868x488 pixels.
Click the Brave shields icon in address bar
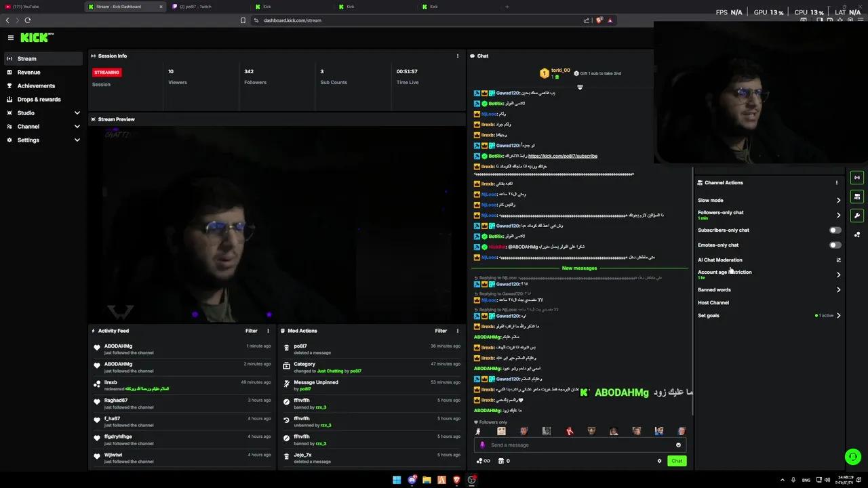(599, 20)
